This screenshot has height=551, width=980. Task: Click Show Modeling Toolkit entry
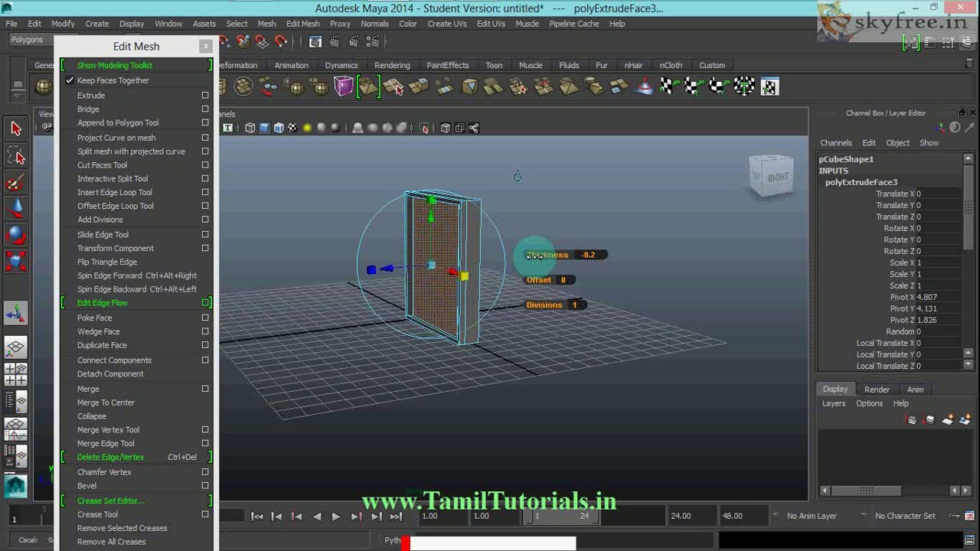(115, 66)
